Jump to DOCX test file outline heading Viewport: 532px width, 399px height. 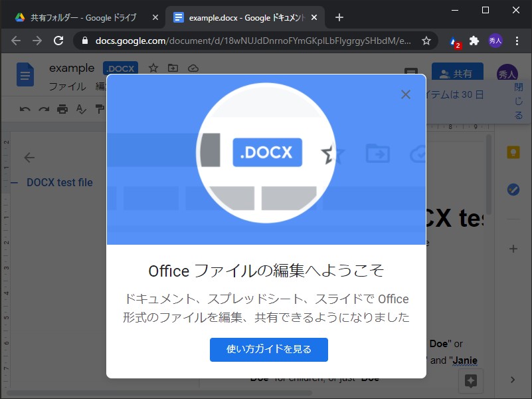[x=60, y=182]
